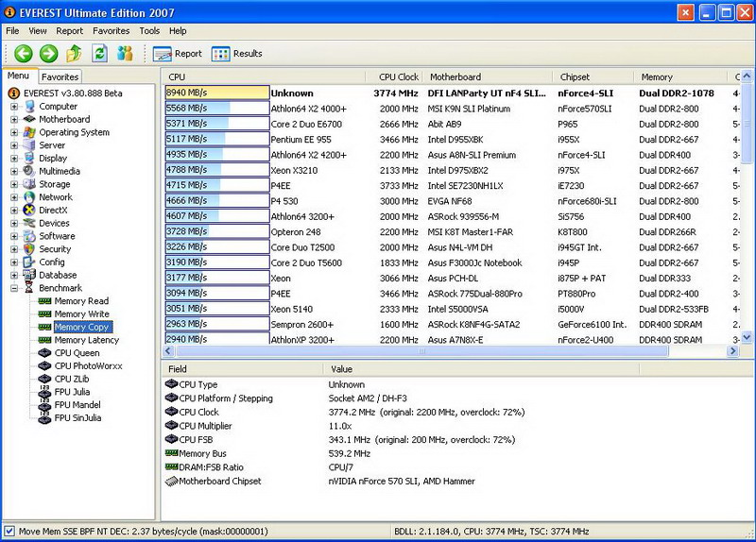The image size is (756, 542).
Task: Open the Report menu
Action: click(x=69, y=31)
